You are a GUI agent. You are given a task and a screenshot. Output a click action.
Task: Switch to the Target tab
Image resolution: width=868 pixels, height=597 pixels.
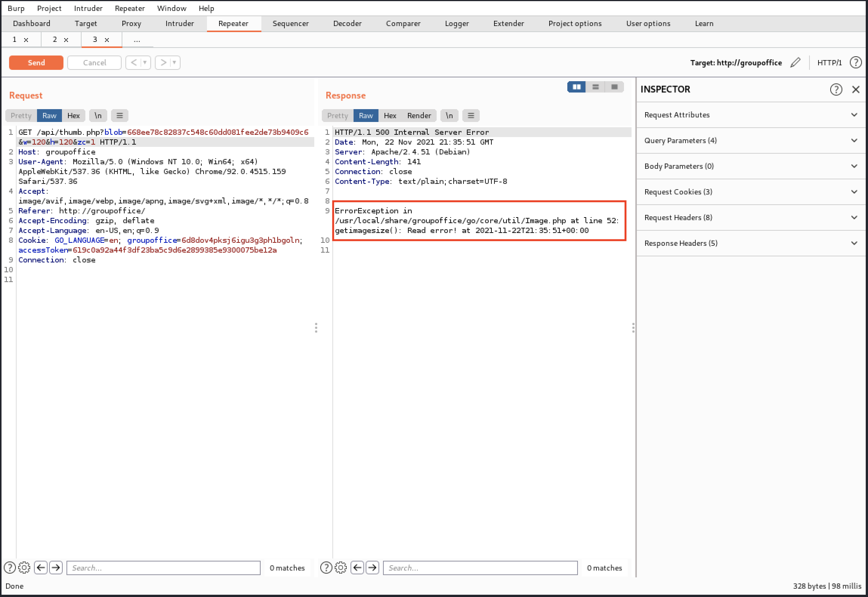click(x=86, y=23)
